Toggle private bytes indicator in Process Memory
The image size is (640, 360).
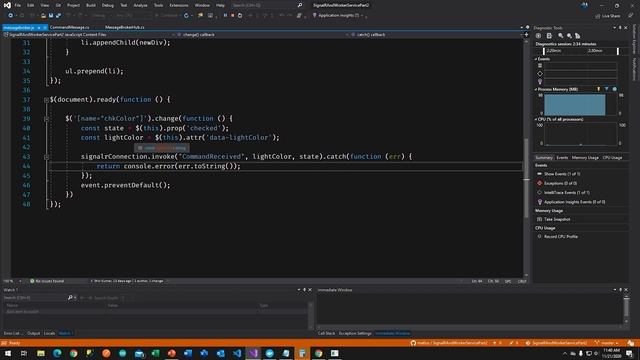coord(615,89)
